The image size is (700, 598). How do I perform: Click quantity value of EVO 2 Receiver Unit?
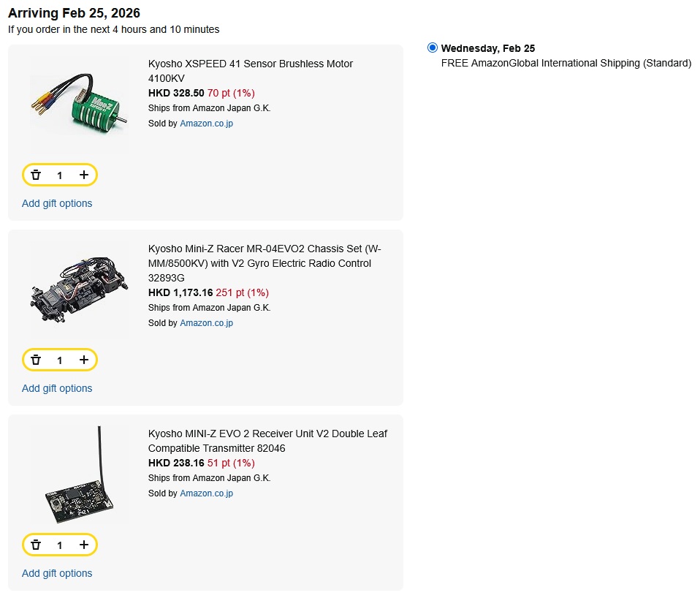(60, 545)
